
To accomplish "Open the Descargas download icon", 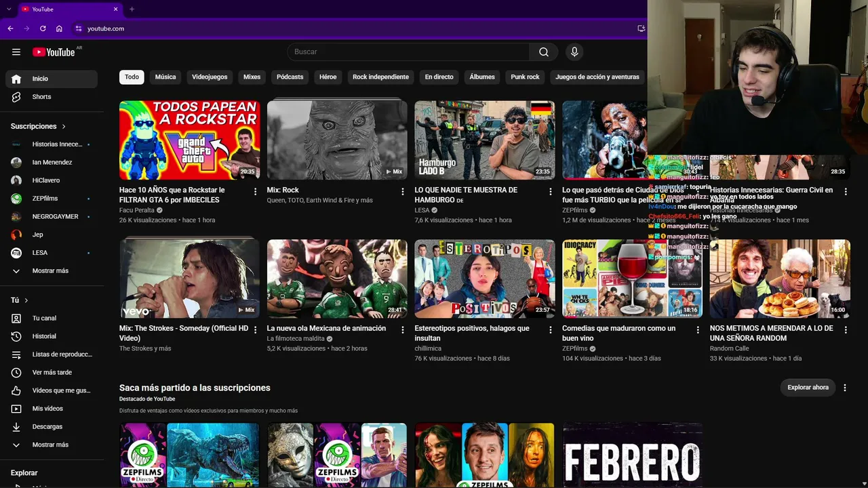I will coord(17,427).
